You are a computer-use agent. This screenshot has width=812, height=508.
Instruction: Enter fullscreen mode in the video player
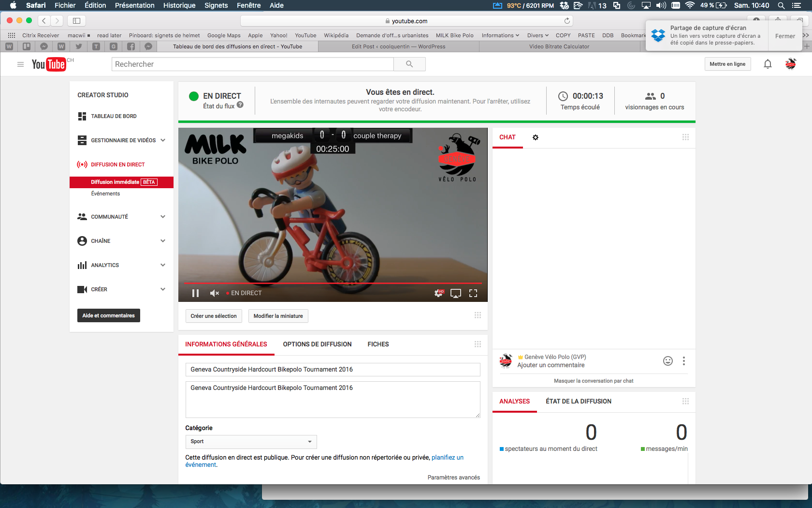pyautogui.click(x=473, y=293)
